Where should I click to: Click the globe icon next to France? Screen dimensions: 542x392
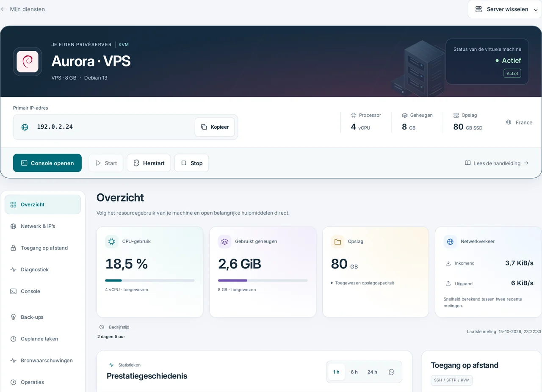[509, 122]
